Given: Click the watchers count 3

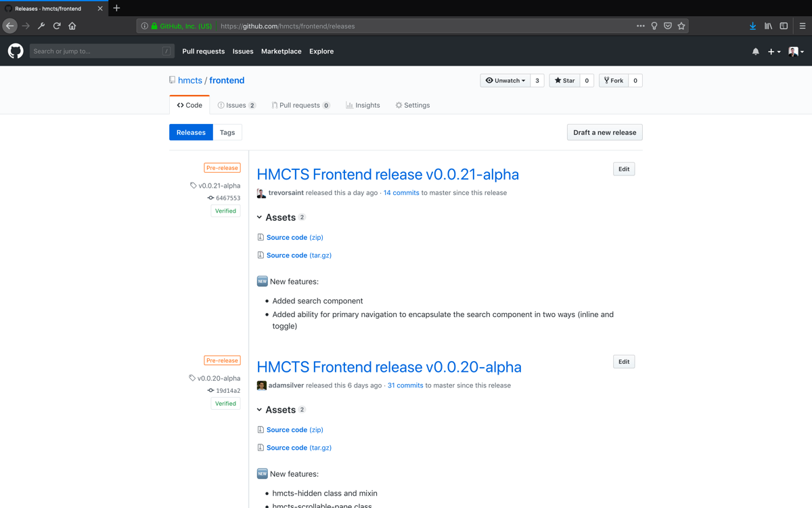Looking at the screenshot, I should [x=537, y=81].
